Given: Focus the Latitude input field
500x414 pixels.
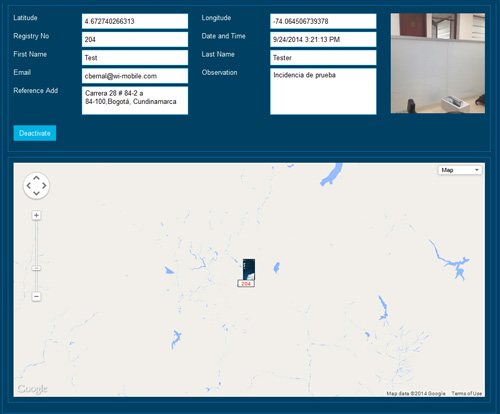Looking at the screenshot, I should click(x=135, y=21).
